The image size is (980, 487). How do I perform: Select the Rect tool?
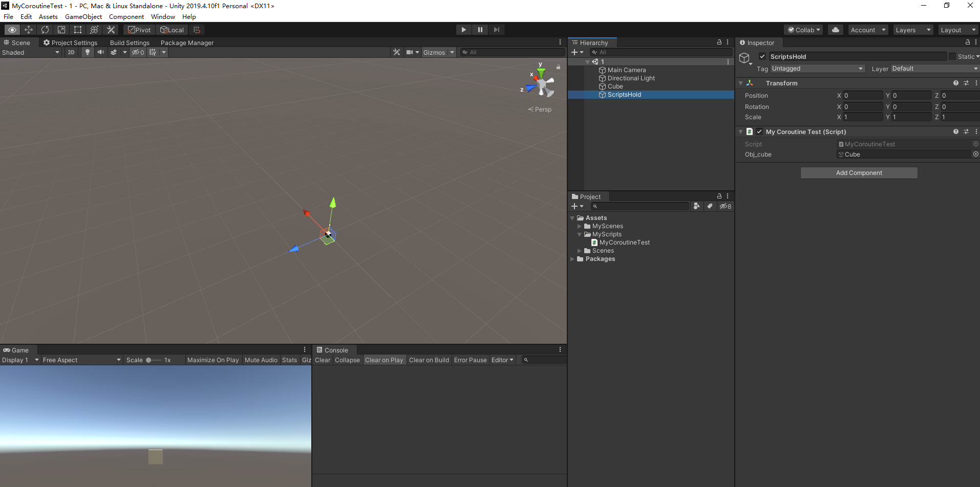click(78, 30)
